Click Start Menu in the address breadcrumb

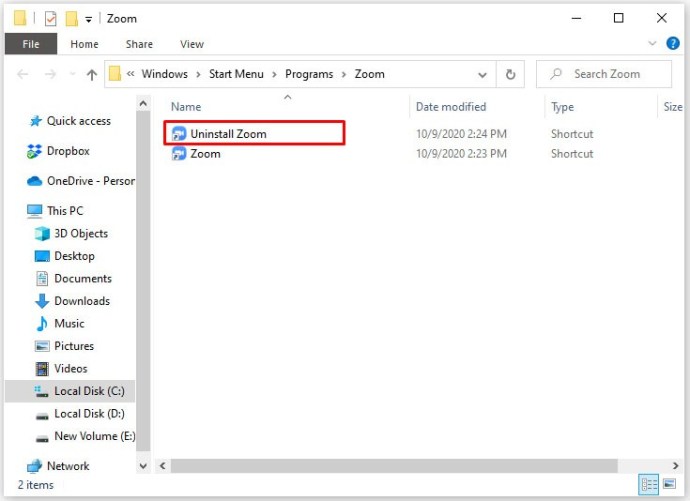(236, 74)
